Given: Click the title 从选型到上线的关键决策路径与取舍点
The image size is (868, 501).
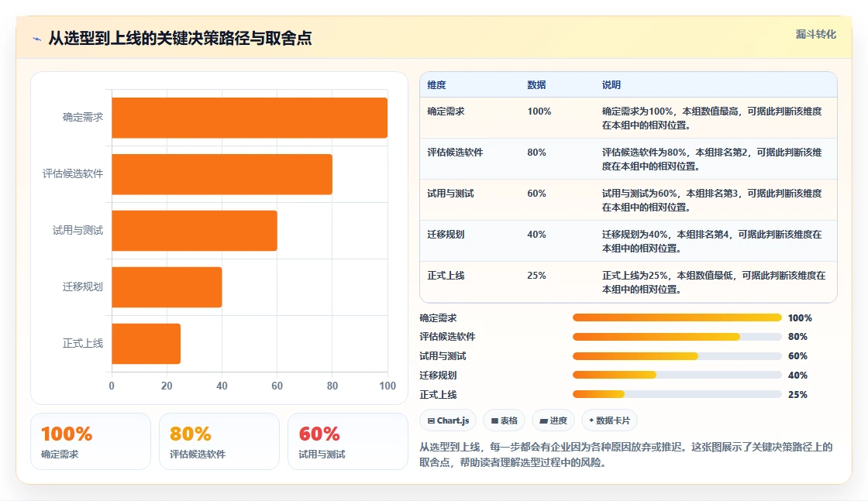Looking at the screenshot, I should point(180,38).
